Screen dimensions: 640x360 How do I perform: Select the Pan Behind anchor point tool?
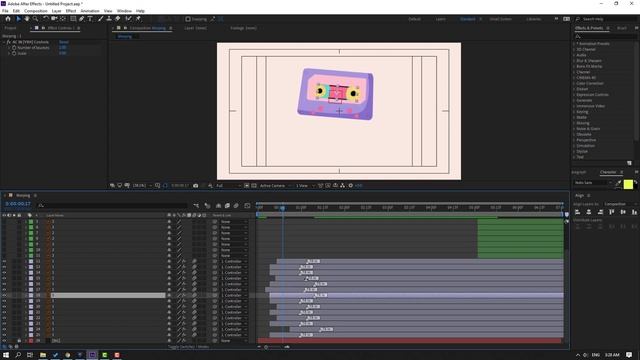coord(63,19)
